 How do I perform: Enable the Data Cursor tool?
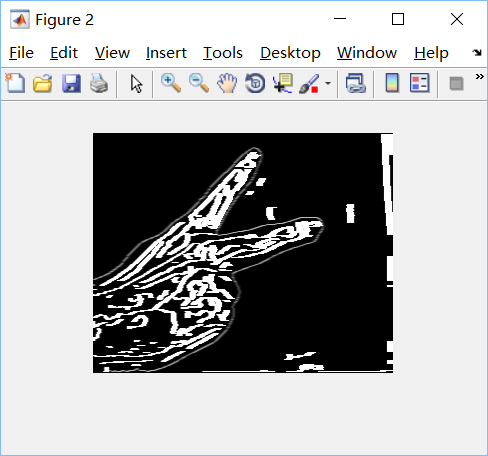pos(283,83)
